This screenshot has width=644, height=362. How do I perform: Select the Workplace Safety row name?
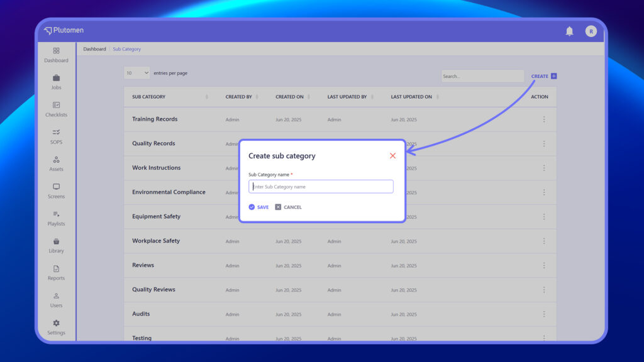pyautogui.click(x=156, y=241)
